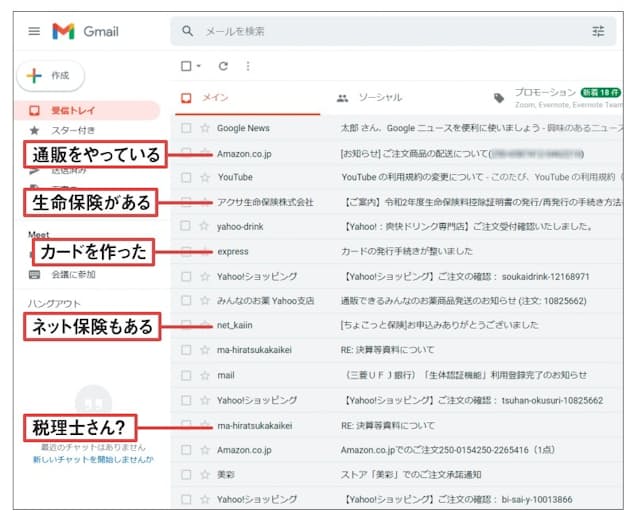Star the Yahoo!ショッピング tsuhan-okusuri email
Image resolution: width=638 pixels, height=525 pixels.
coord(205,400)
